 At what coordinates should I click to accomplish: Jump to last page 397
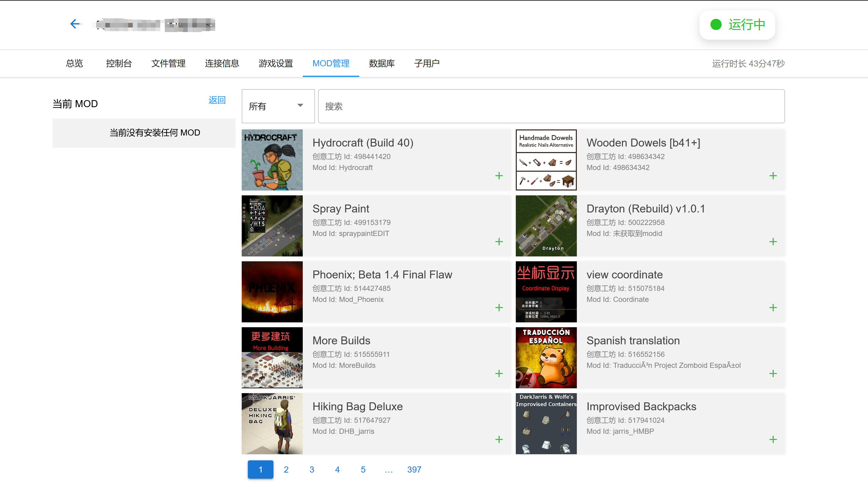(x=414, y=469)
